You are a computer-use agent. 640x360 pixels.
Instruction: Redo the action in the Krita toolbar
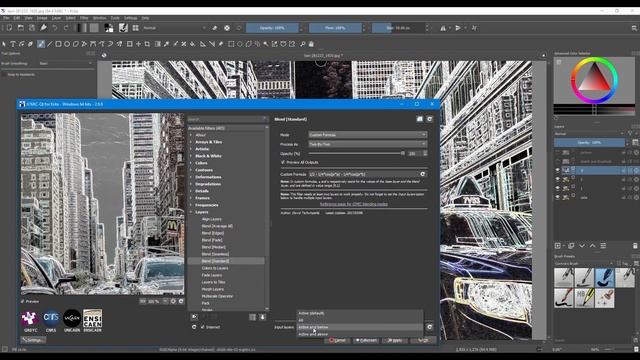66,28
